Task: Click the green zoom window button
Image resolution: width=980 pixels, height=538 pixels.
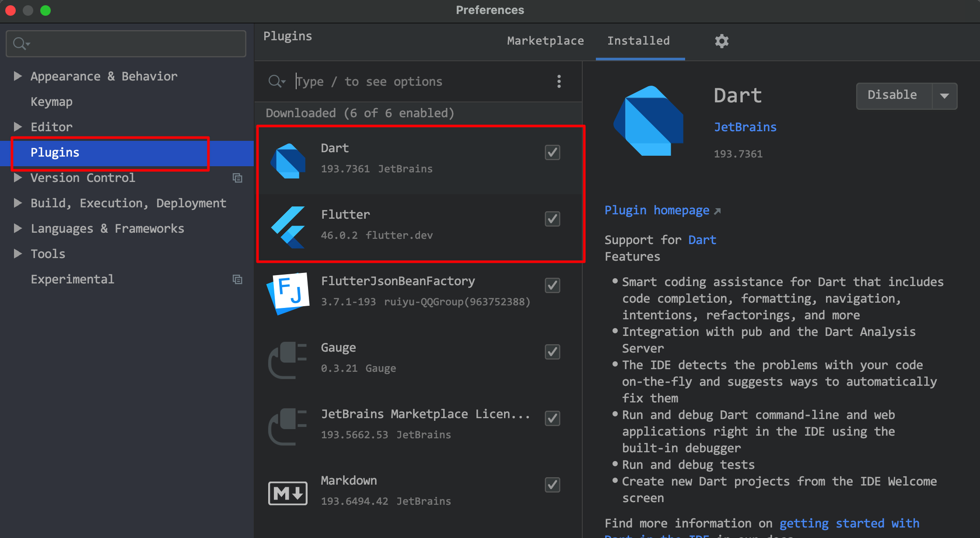Action: point(45,10)
